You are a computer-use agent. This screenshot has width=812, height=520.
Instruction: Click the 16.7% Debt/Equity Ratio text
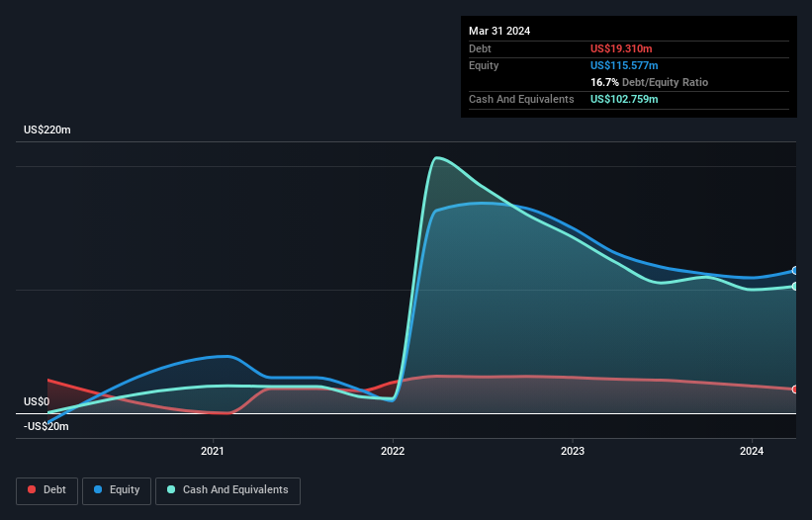(x=649, y=82)
